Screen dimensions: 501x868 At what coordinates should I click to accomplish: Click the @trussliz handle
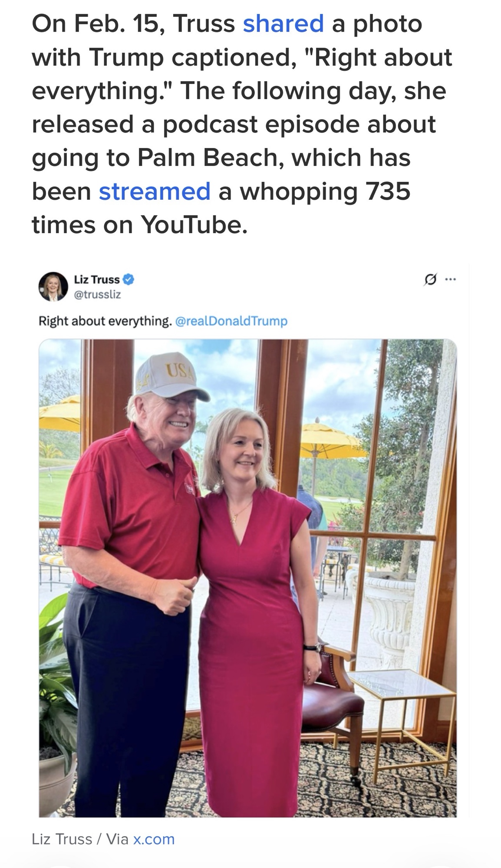point(97,295)
